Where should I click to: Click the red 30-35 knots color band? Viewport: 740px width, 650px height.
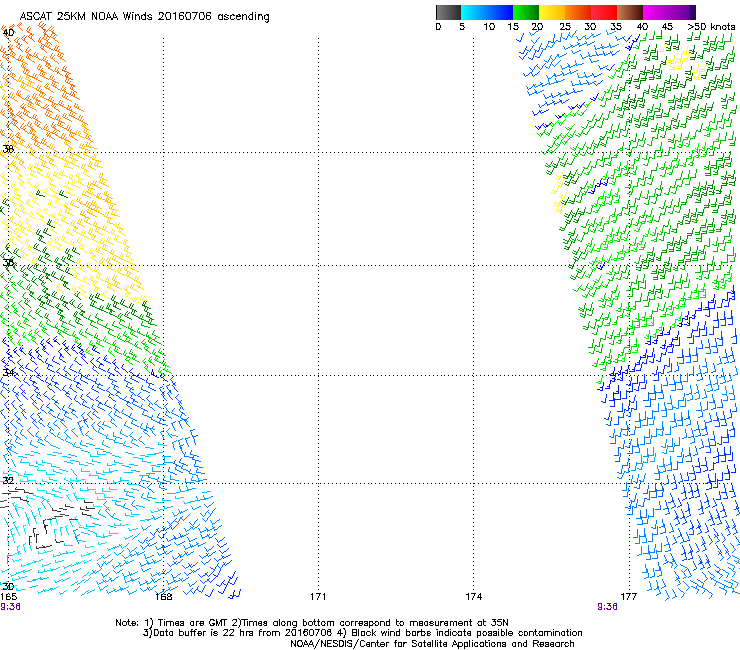[604, 12]
